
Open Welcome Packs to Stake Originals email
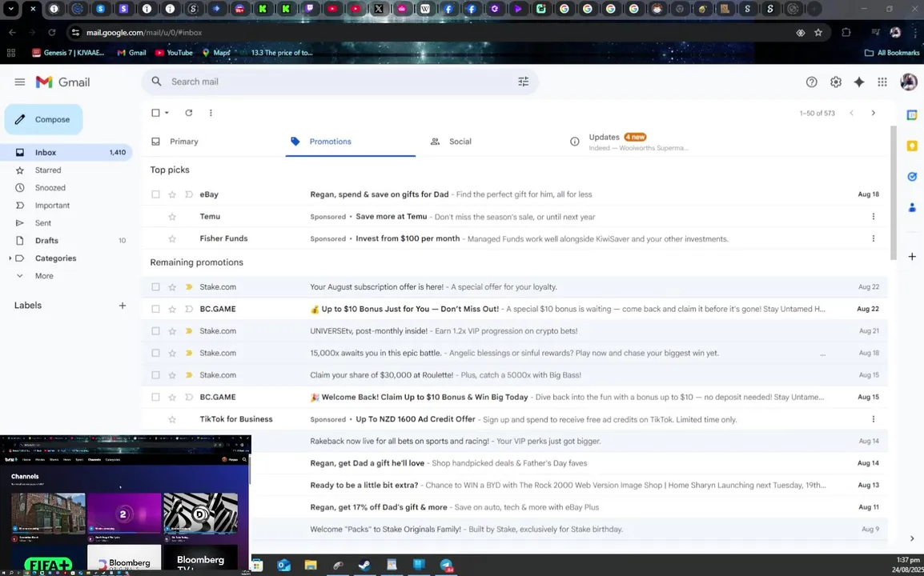pos(568,529)
